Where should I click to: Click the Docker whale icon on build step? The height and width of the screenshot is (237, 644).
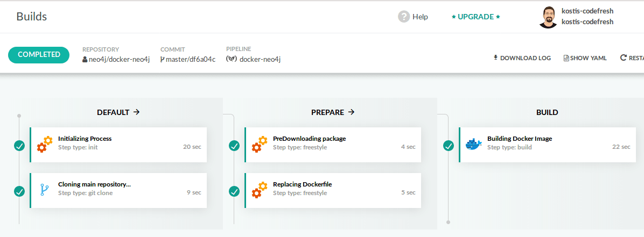click(473, 145)
